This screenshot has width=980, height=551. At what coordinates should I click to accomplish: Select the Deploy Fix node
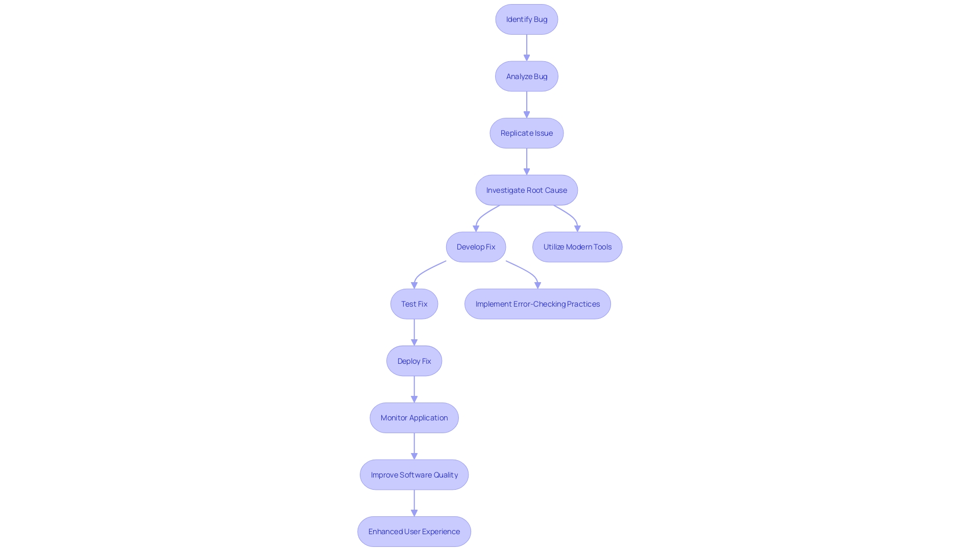414,360
